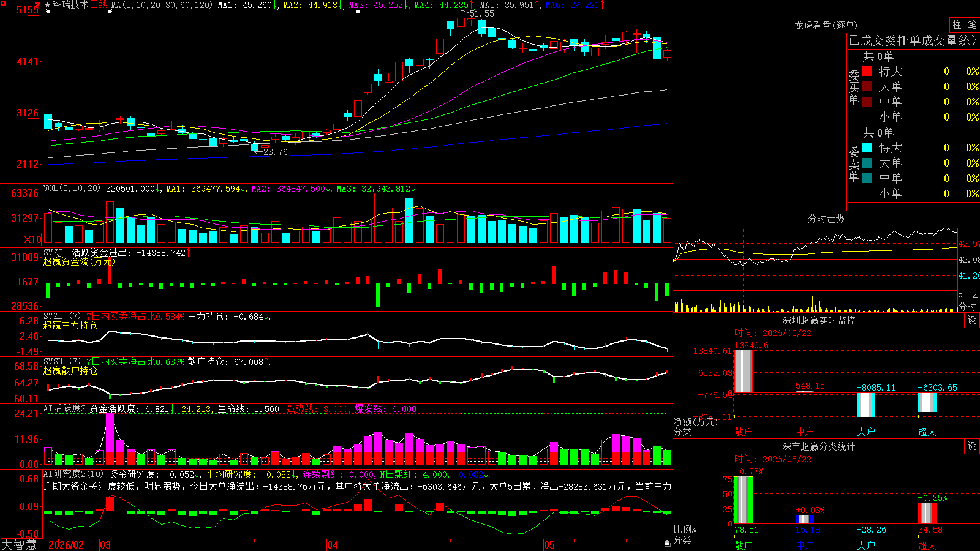Click the VOL(5,10,20) indicator label
Viewport: 980px width, 551px height.
pos(72,189)
